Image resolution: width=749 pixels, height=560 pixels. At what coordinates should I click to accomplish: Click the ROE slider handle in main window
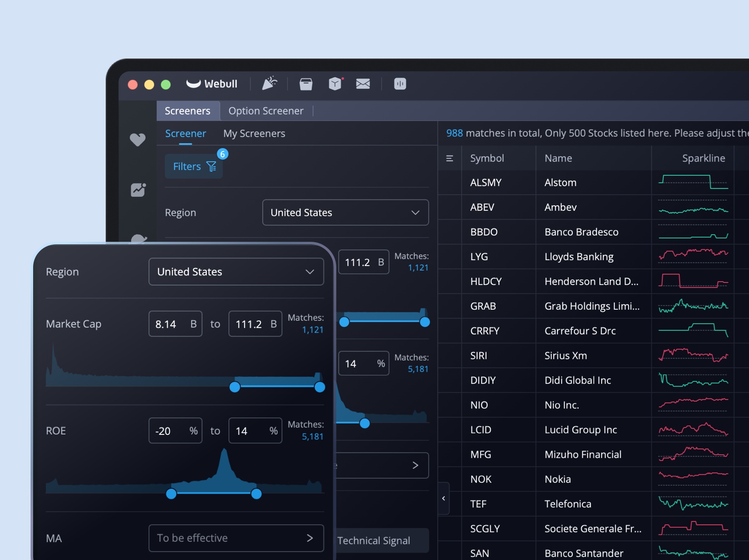pos(365,423)
